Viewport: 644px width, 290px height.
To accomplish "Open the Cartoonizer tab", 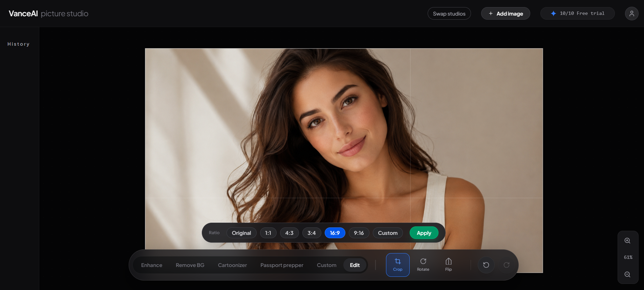I will [232, 265].
